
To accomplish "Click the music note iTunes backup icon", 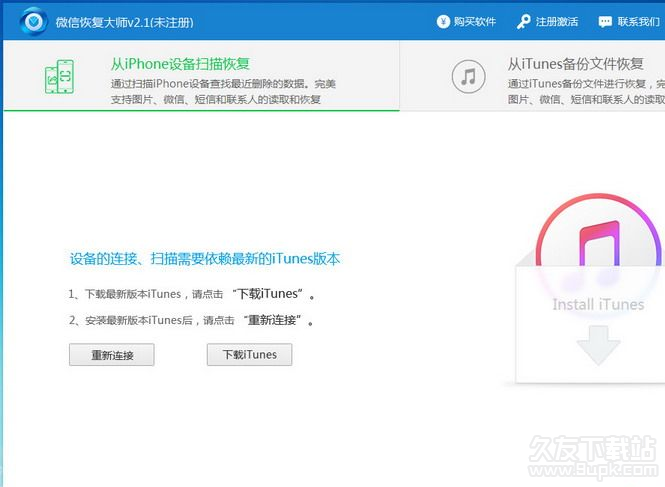I will 469,77.
